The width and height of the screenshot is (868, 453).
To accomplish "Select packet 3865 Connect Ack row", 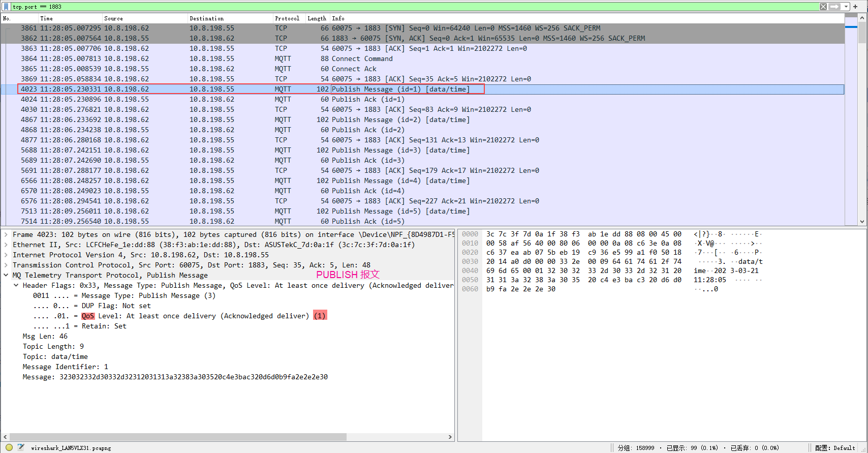I will [x=422, y=69].
